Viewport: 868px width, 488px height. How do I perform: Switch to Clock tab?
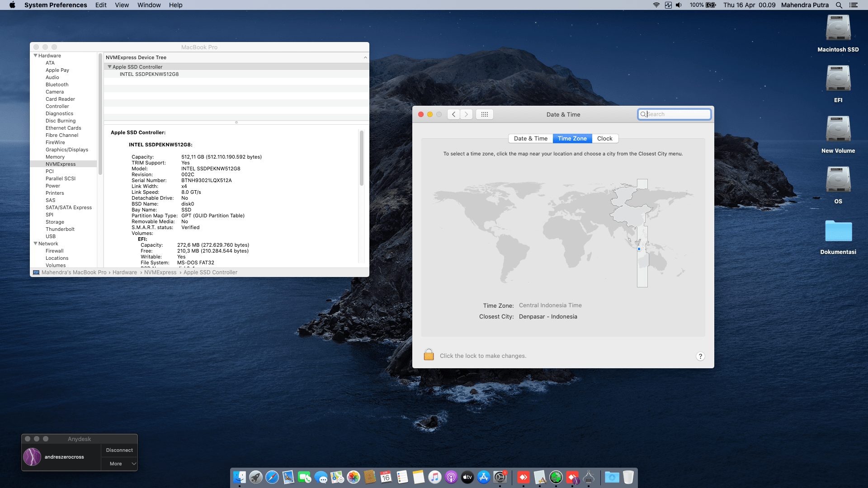click(604, 139)
